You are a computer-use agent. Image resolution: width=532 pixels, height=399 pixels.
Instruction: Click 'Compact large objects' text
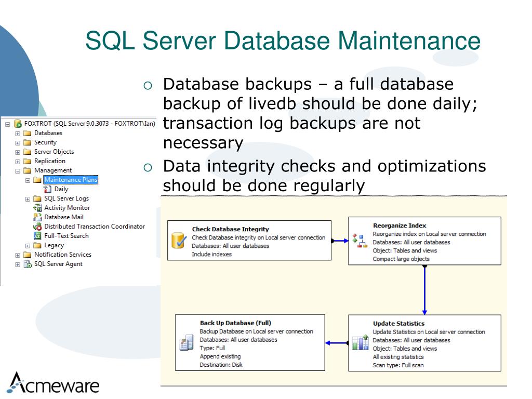click(401, 259)
